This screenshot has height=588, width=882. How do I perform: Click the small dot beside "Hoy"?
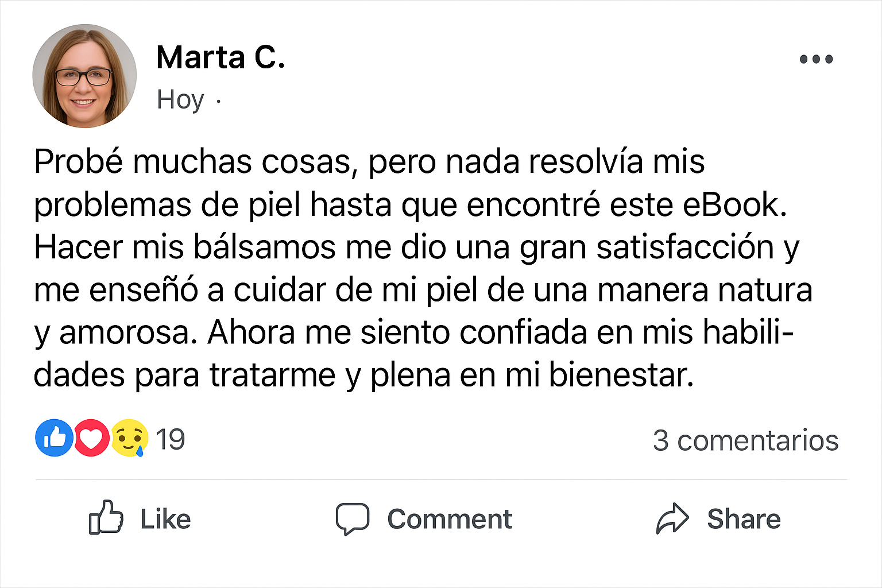[218, 102]
